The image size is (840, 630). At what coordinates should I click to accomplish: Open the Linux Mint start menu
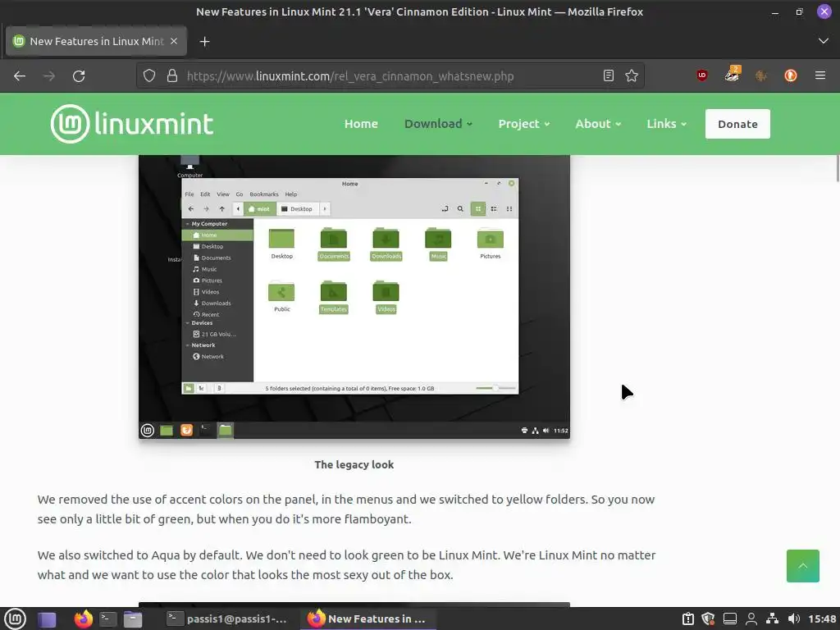(15, 619)
